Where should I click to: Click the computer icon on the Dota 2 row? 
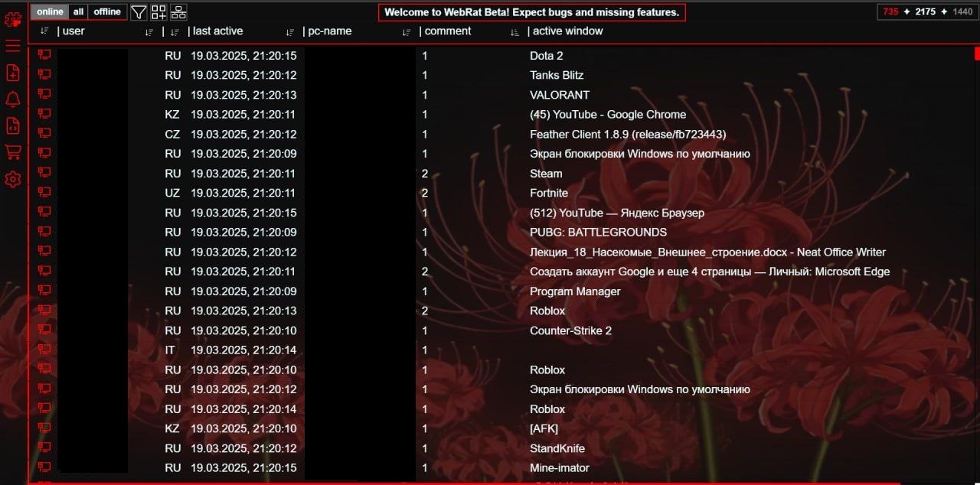click(44, 55)
